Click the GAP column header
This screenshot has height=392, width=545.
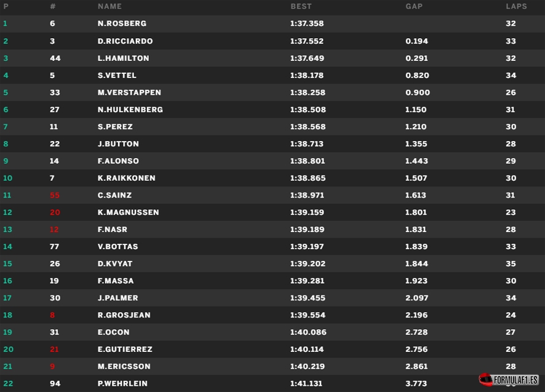414,6
